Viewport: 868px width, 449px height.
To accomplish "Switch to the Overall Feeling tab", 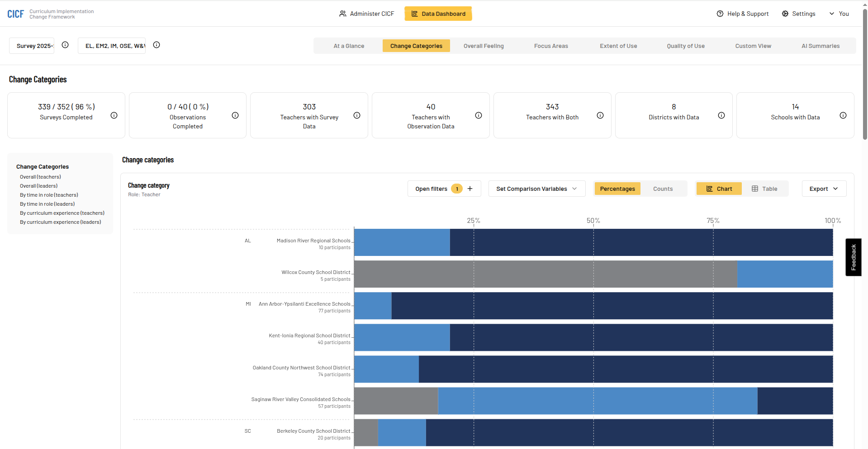I will (483, 45).
